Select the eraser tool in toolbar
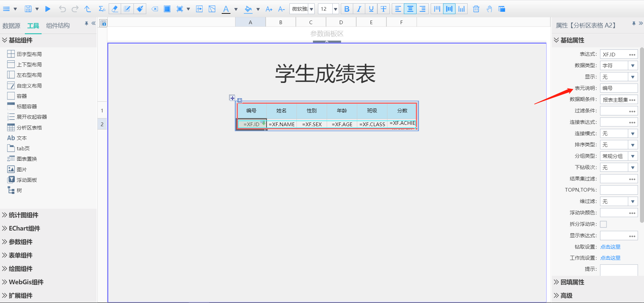Viewport: 644px width, 303px height. tap(115, 9)
